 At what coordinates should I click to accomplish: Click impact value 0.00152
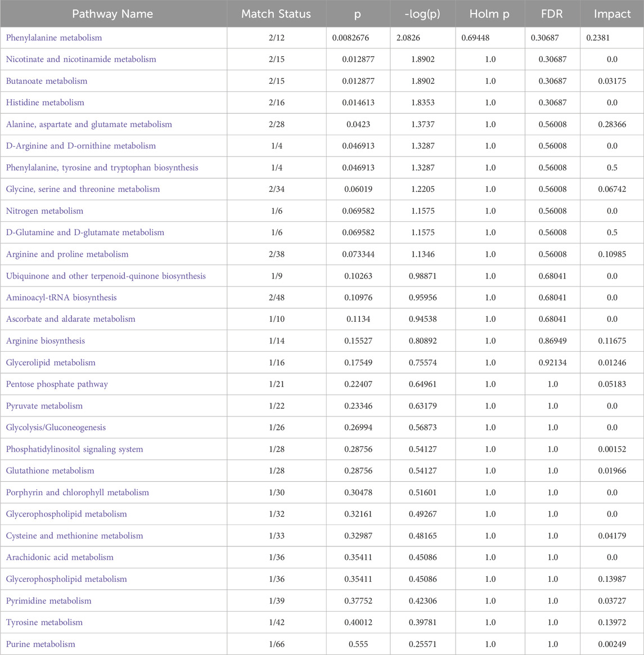613,449
